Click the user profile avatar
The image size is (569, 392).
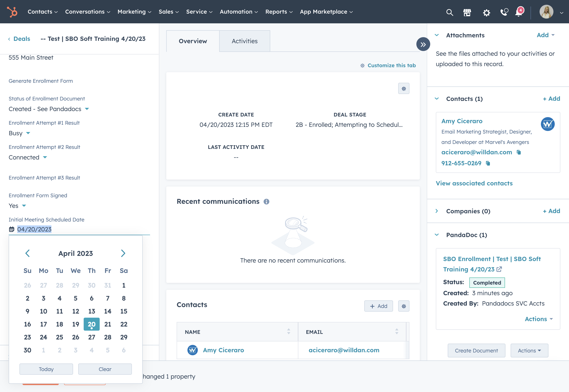pyautogui.click(x=546, y=11)
